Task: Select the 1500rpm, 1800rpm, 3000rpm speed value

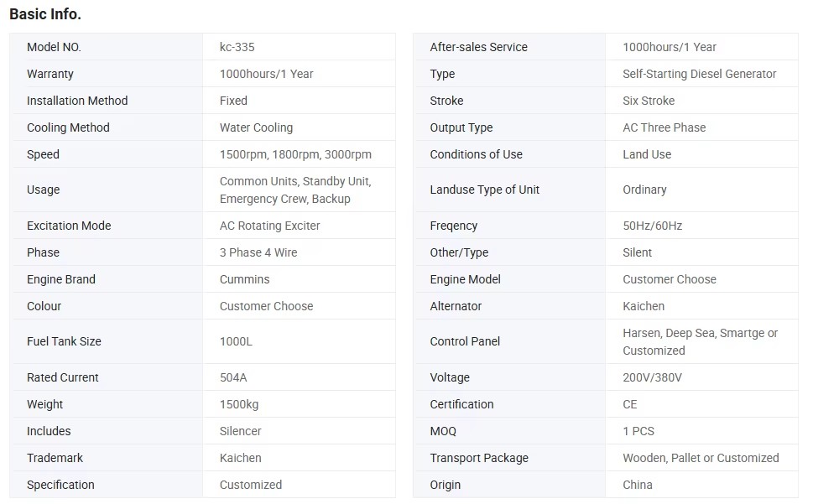Action: 295,154
